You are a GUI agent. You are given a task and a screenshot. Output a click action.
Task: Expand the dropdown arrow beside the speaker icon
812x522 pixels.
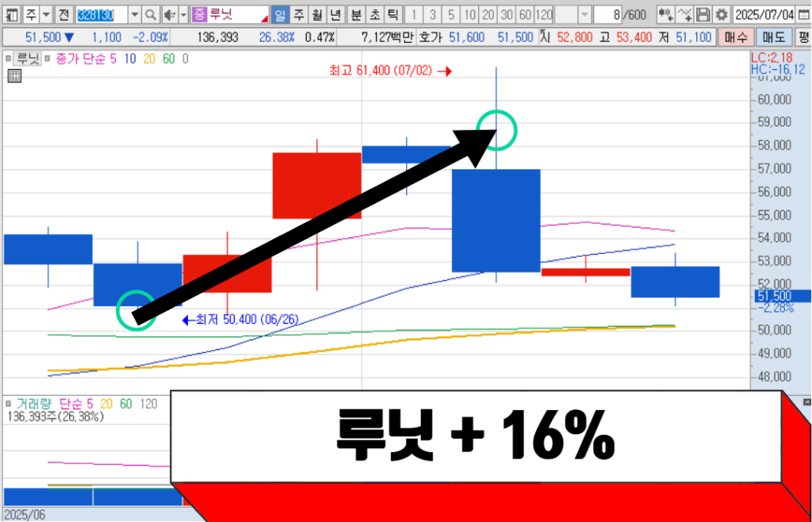tap(183, 14)
